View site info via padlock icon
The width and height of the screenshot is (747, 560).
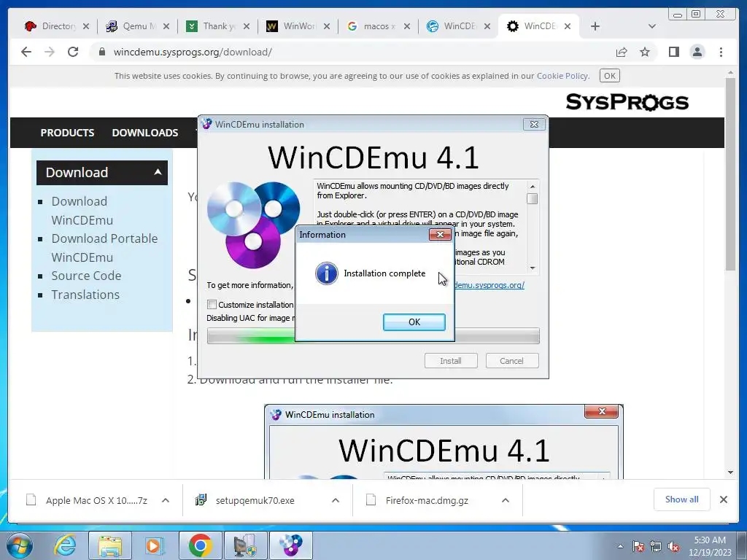pos(101,52)
